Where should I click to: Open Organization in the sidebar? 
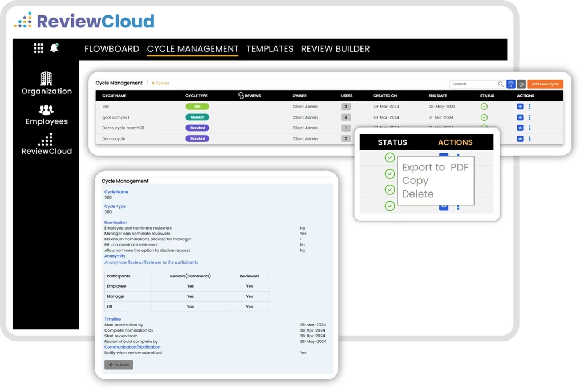click(47, 83)
